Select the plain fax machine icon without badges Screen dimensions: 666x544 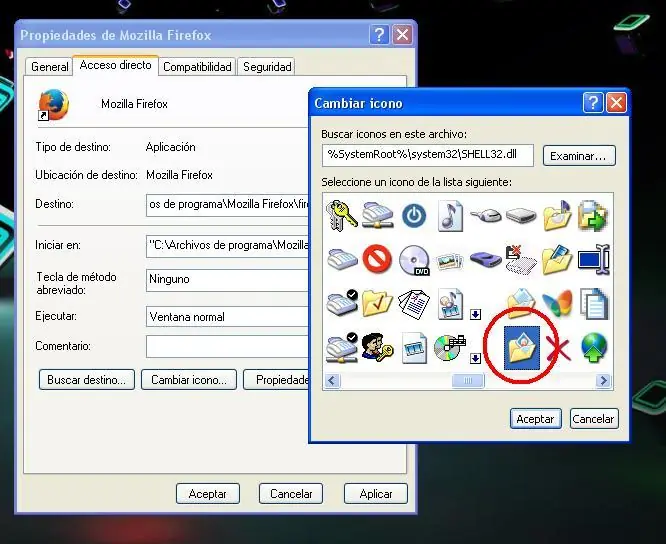click(x=342, y=259)
